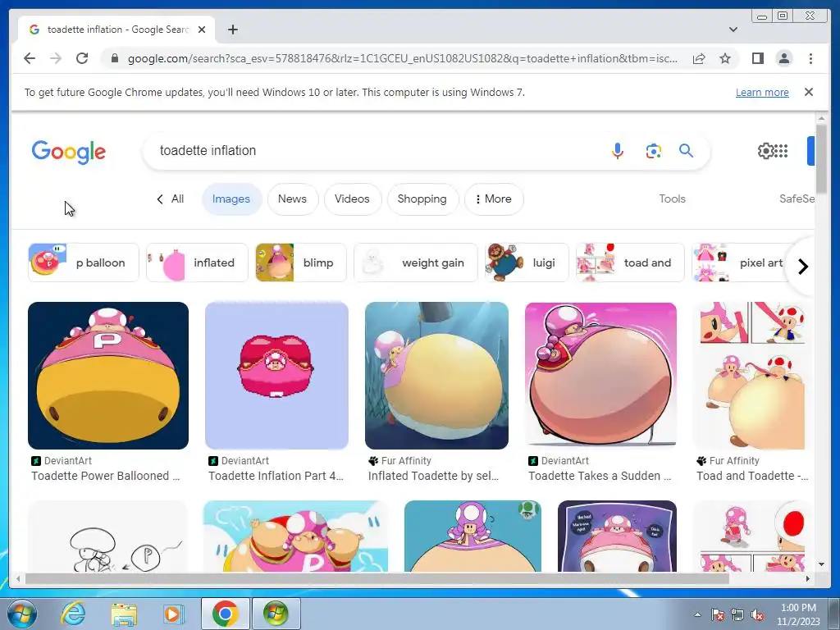Image resolution: width=840 pixels, height=630 pixels.
Task: Bookmark this page with the star icon
Action: point(725,58)
